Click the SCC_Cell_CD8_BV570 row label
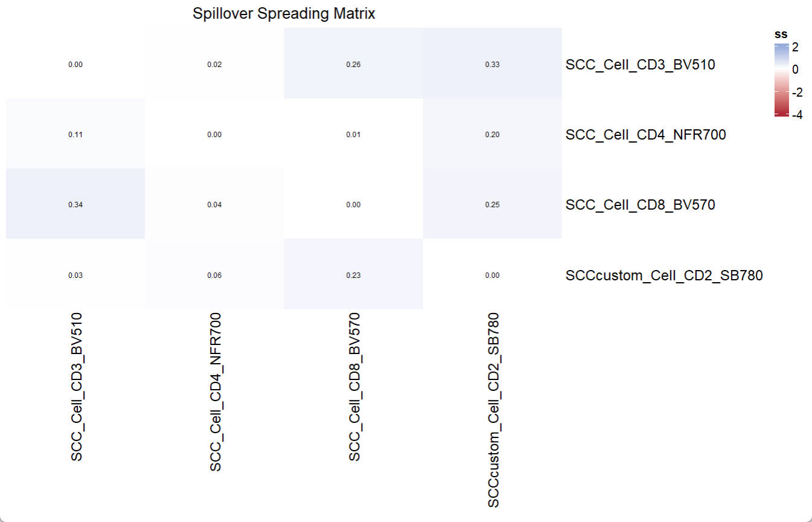This screenshot has width=812, height=522. [640, 205]
